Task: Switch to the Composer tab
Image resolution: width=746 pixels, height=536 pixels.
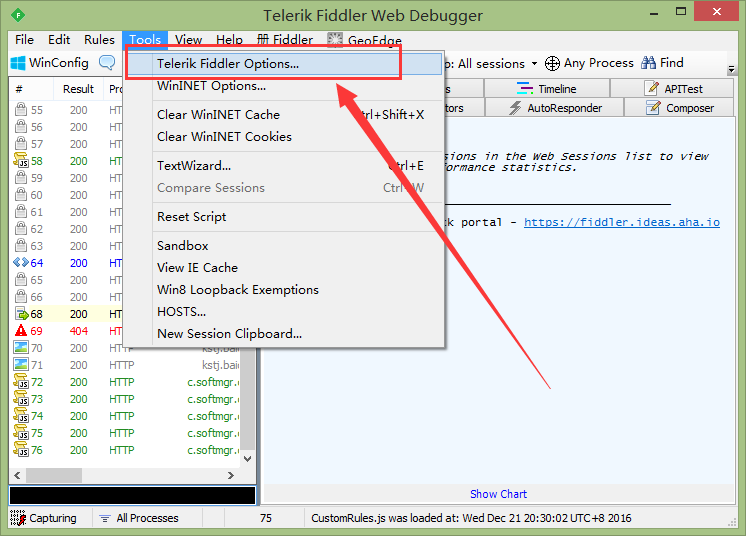Action: pyautogui.click(x=679, y=108)
